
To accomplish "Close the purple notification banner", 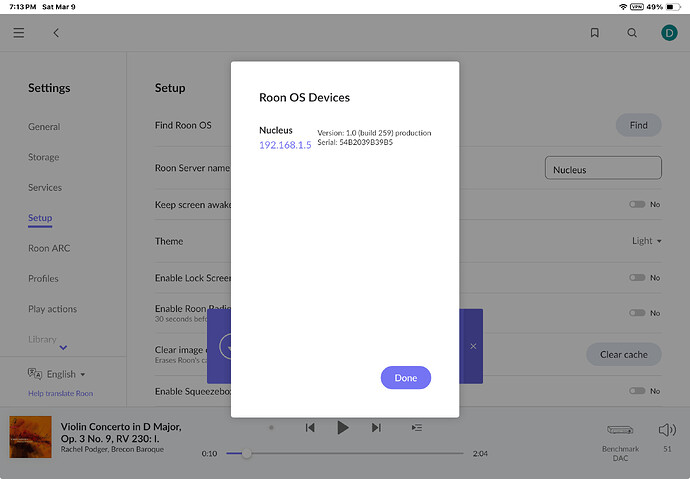I will (x=473, y=346).
